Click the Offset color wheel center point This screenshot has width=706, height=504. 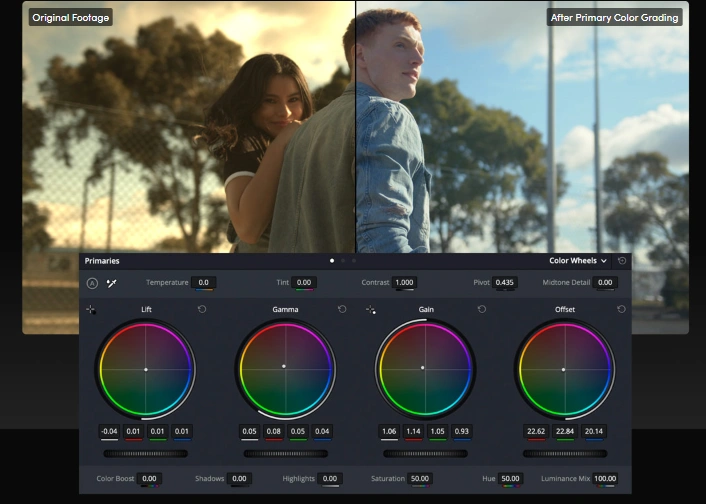(x=563, y=369)
